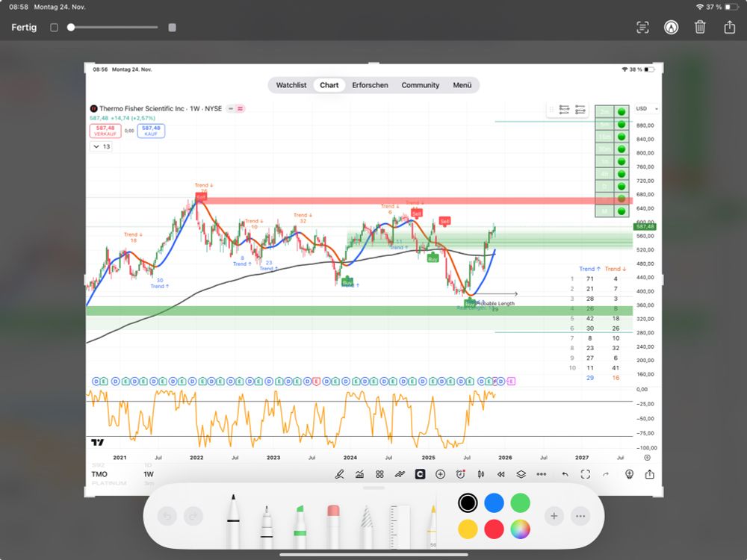Screen dimensions: 747x560
Task: Tap the green 587,48 price label
Action: pos(645,227)
